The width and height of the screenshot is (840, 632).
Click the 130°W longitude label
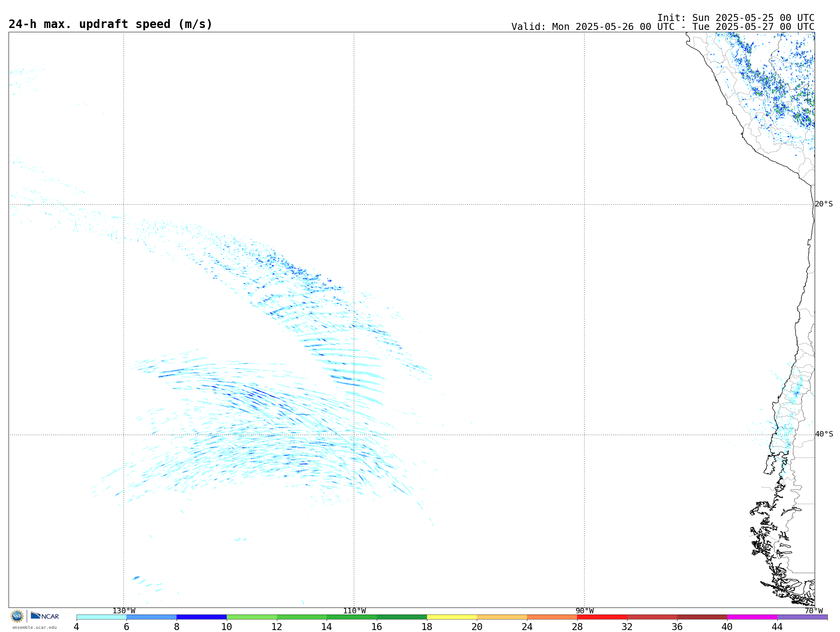[124, 611]
